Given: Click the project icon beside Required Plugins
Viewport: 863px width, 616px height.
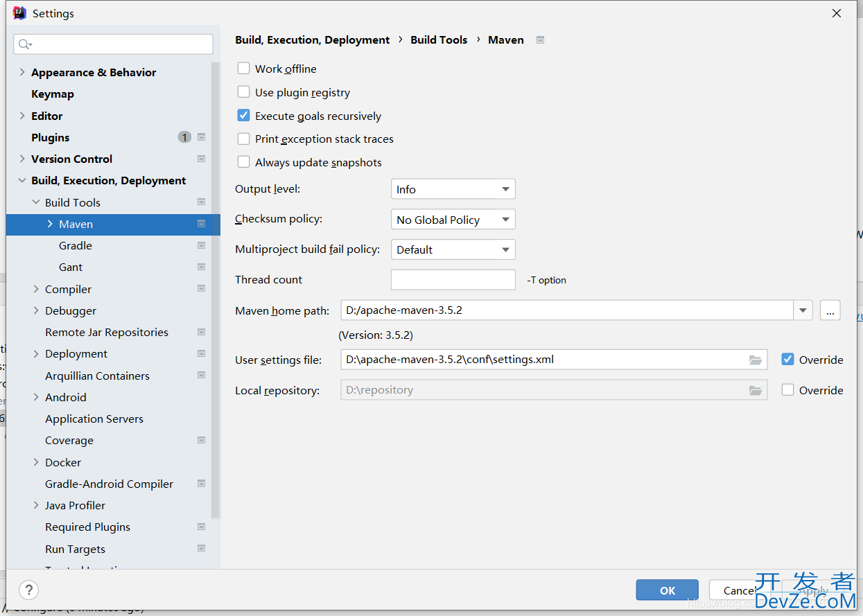Looking at the screenshot, I should 201,527.
